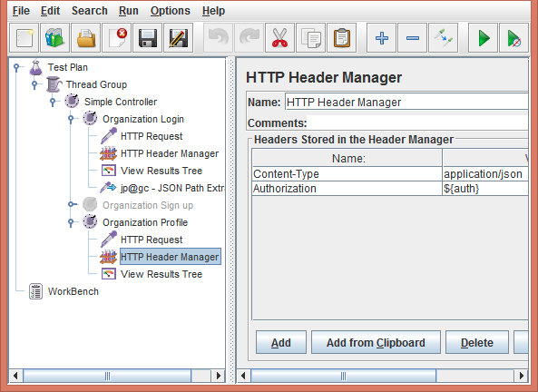Click pipette icon of Login HTTP Request

pyautogui.click(x=109, y=136)
